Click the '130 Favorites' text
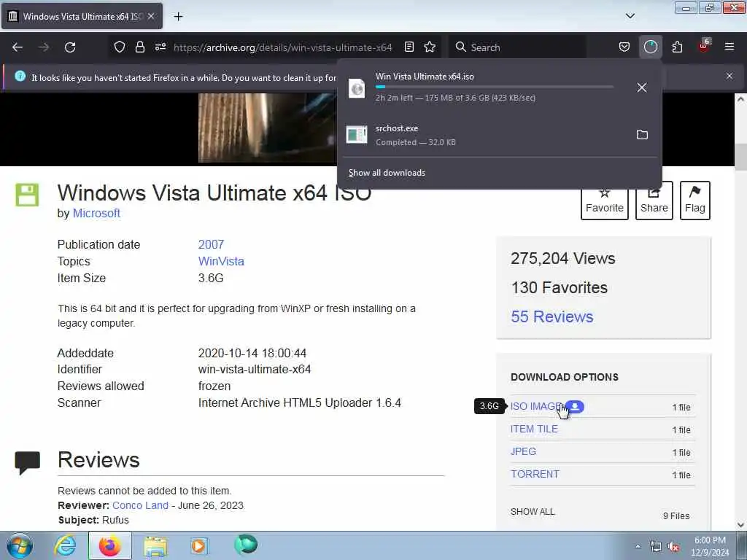The height and width of the screenshot is (560, 747). pyautogui.click(x=560, y=287)
